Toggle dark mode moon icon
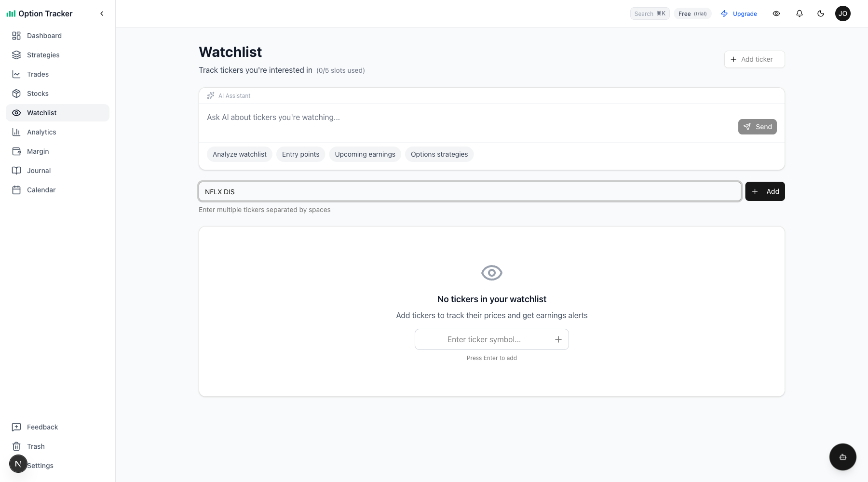The width and height of the screenshot is (868, 482). point(821,13)
